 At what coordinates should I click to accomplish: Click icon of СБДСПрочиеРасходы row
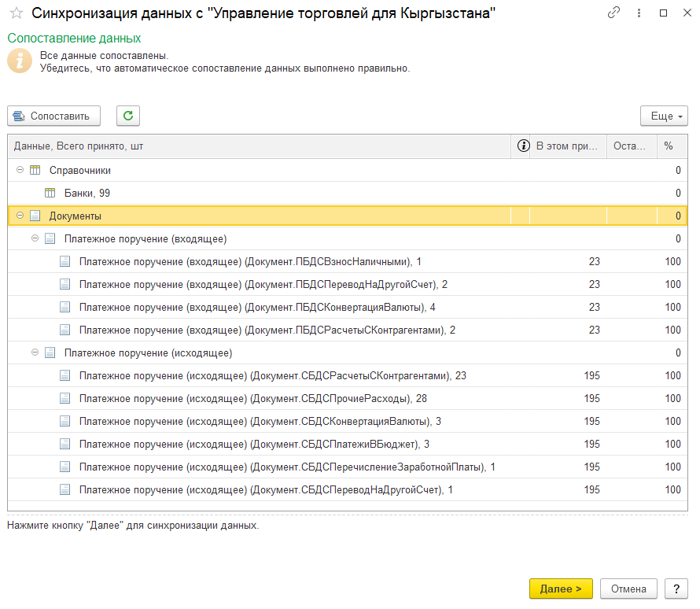click(x=65, y=398)
